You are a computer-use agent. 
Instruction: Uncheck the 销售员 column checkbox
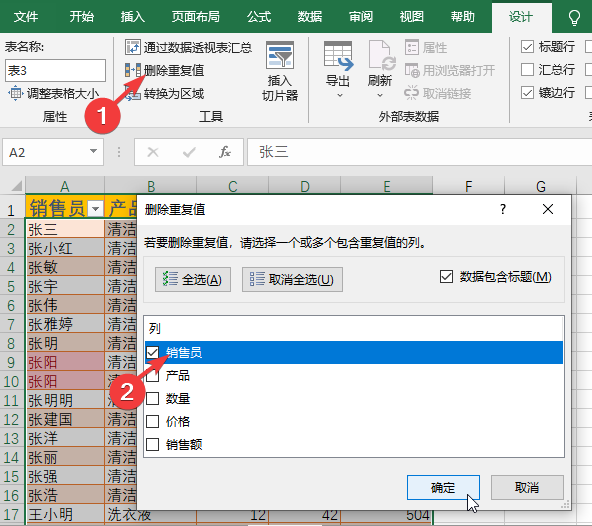point(153,352)
